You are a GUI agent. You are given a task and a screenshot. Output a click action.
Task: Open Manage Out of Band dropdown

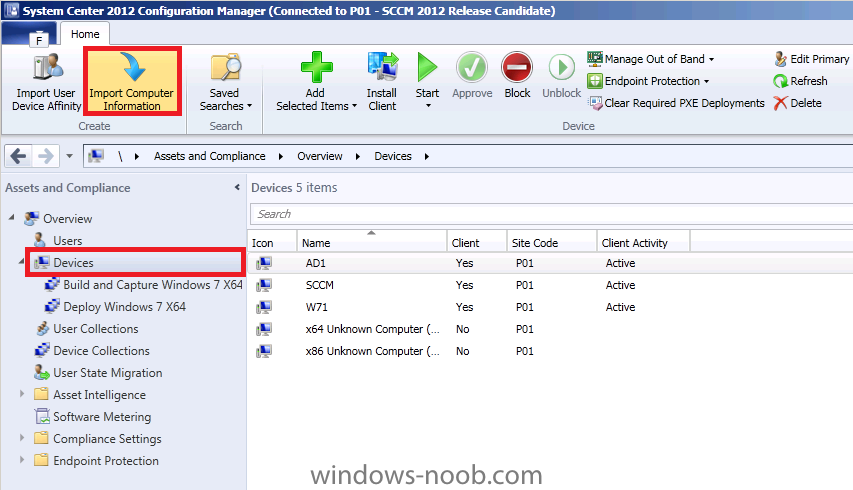[651, 59]
